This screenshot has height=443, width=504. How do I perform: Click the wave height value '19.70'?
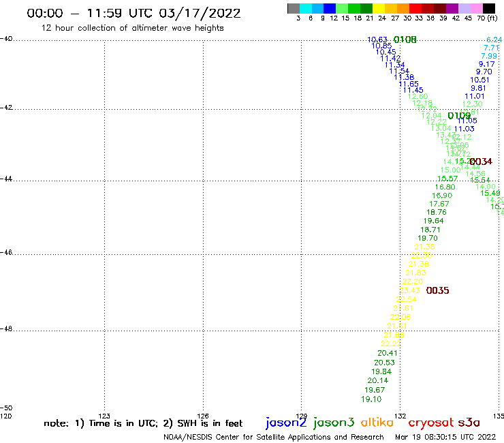pyautogui.click(x=428, y=238)
